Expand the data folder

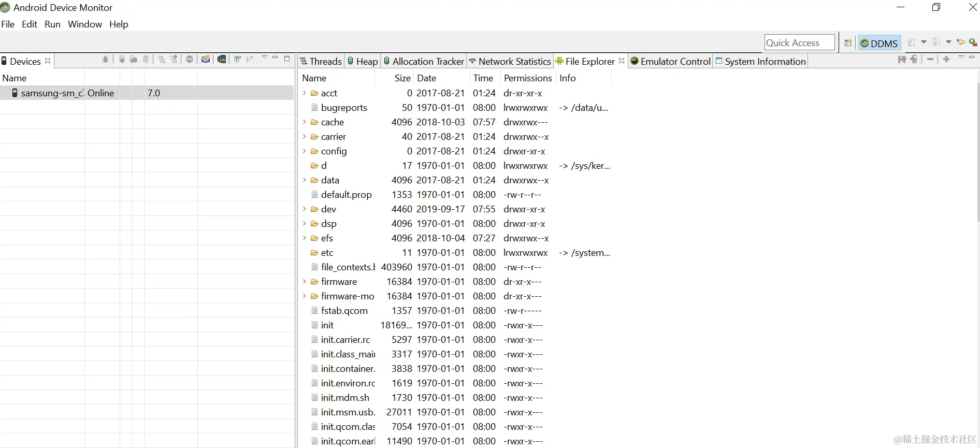[305, 180]
